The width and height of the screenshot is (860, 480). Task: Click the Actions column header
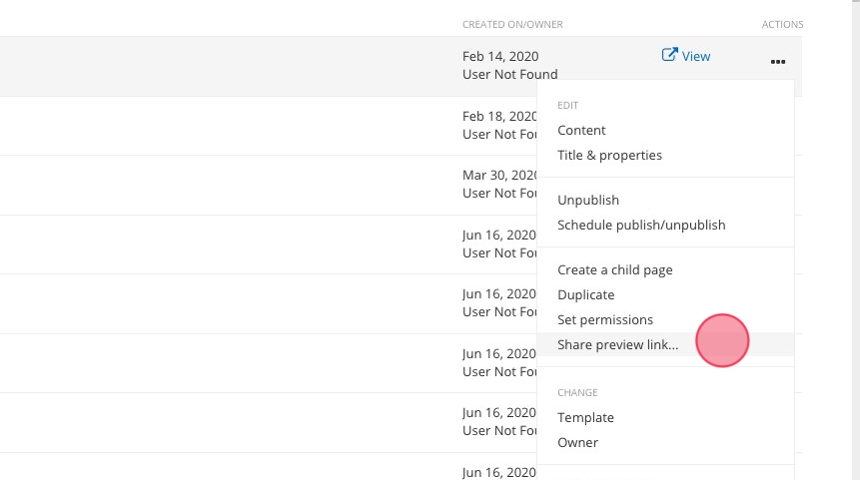(781, 24)
